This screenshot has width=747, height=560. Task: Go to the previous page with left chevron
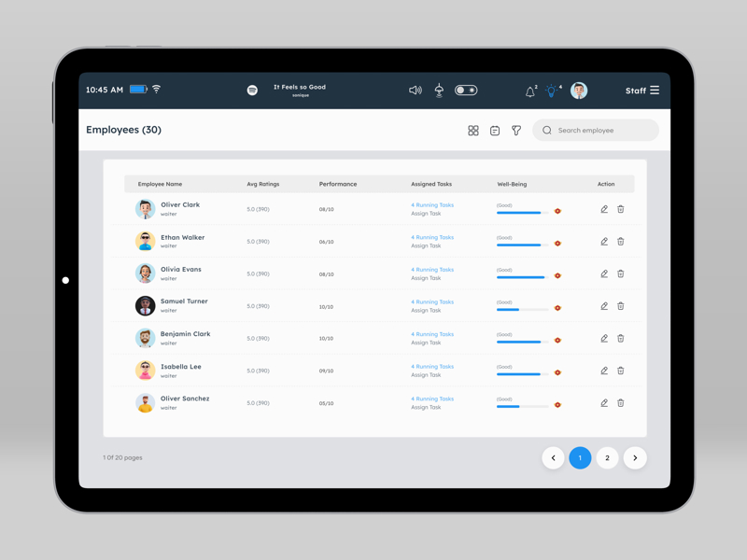point(553,457)
